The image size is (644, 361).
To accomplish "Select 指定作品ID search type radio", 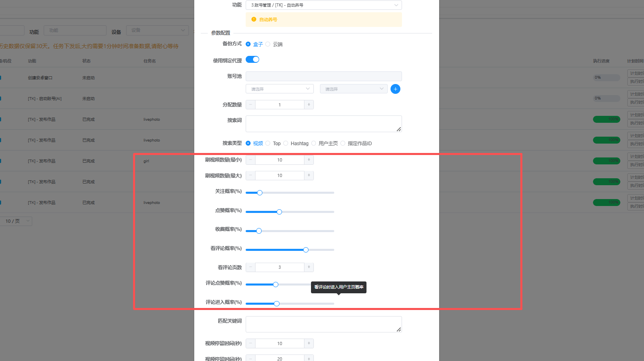I will [x=343, y=143].
